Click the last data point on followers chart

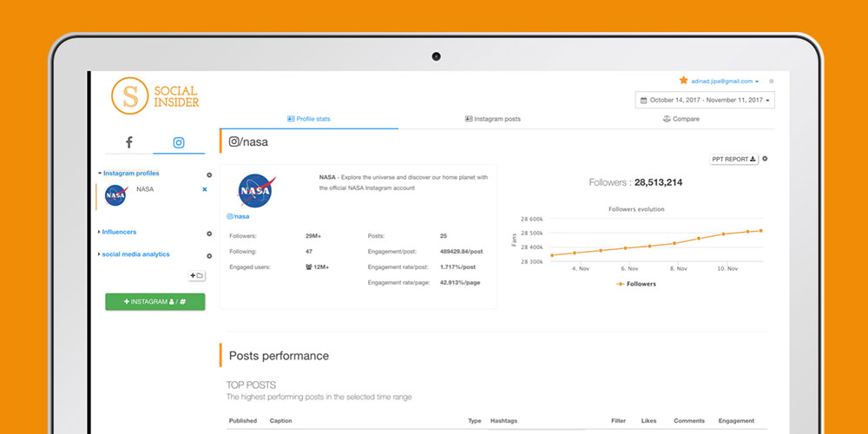click(x=761, y=231)
